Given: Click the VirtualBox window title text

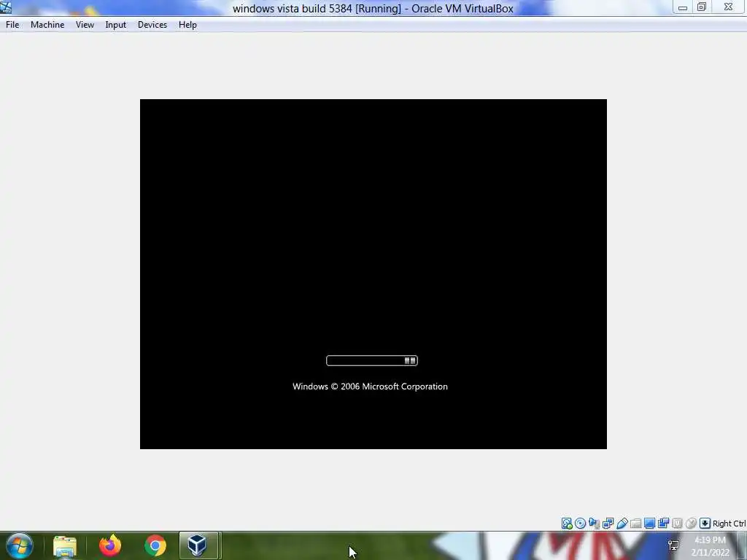Looking at the screenshot, I should (373, 9).
